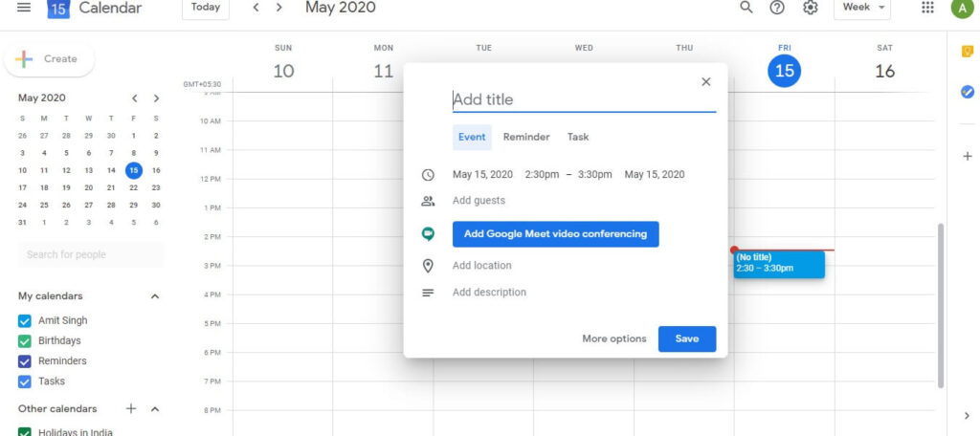Toggle the Holidays in India checkbox
This screenshot has width=980, height=436.
[x=24, y=431]
